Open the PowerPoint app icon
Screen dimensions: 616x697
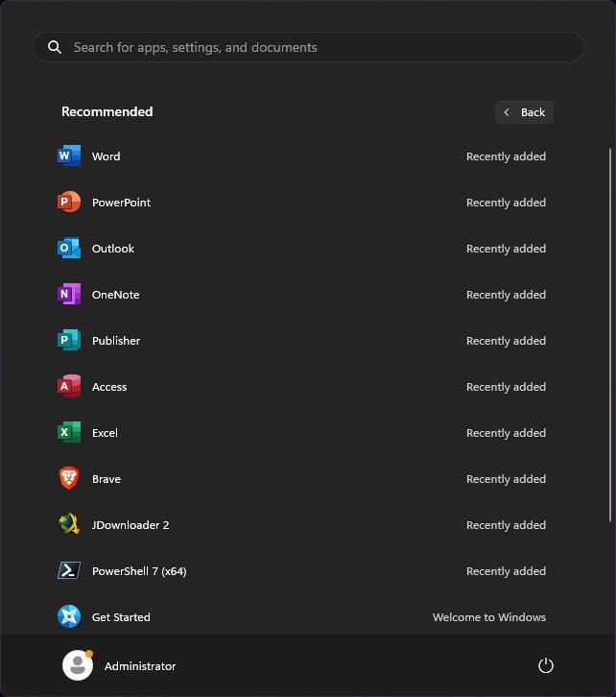point(69,203)
